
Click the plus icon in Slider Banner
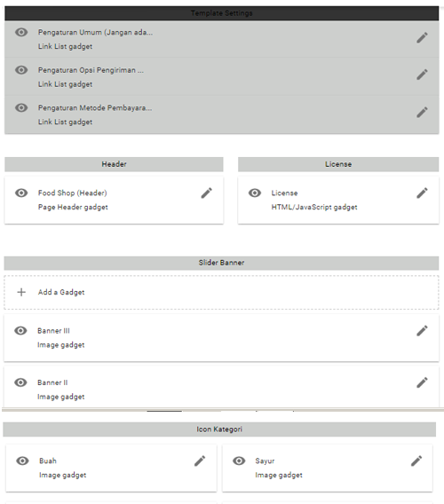click(x=21, y=292)
